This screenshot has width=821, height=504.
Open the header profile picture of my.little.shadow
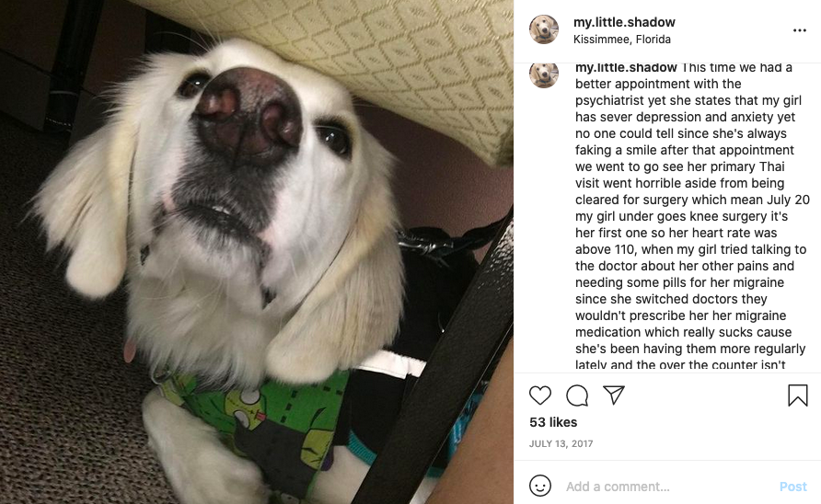pos(543,29)
